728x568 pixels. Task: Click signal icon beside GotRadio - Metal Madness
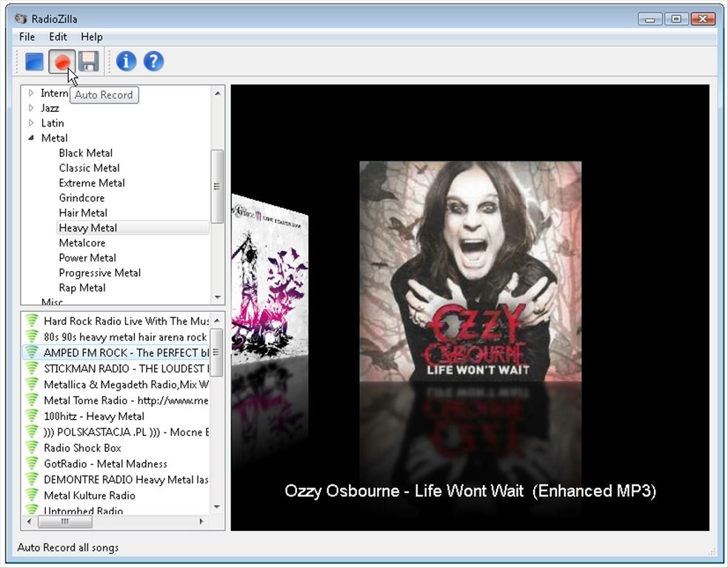32,464
